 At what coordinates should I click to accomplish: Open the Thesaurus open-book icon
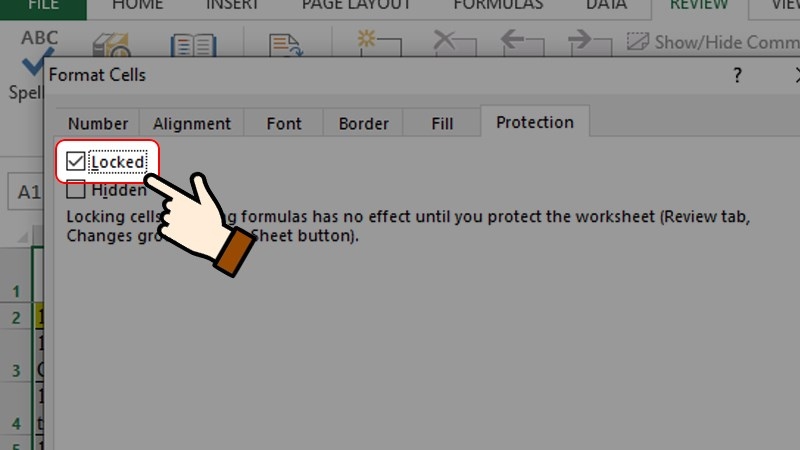193,45
